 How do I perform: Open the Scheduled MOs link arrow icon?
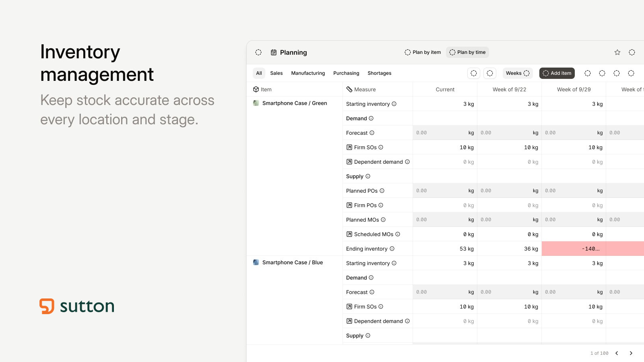[349, 234]
